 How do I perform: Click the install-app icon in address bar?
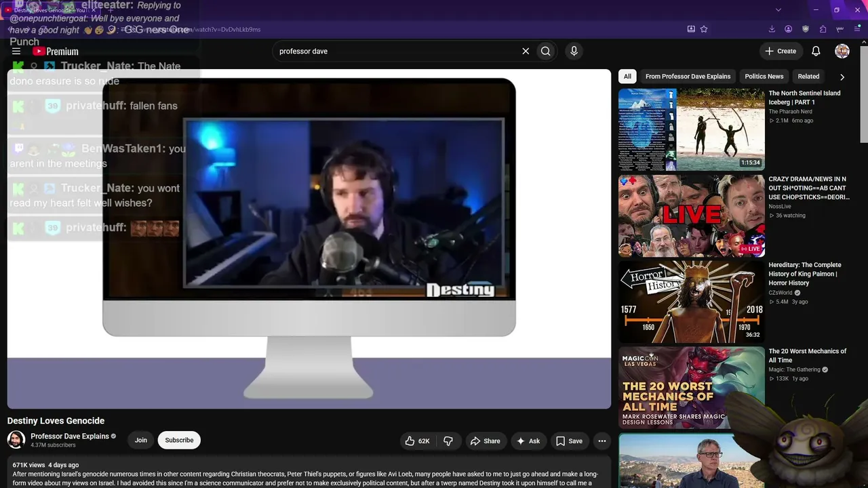(691, 29)
